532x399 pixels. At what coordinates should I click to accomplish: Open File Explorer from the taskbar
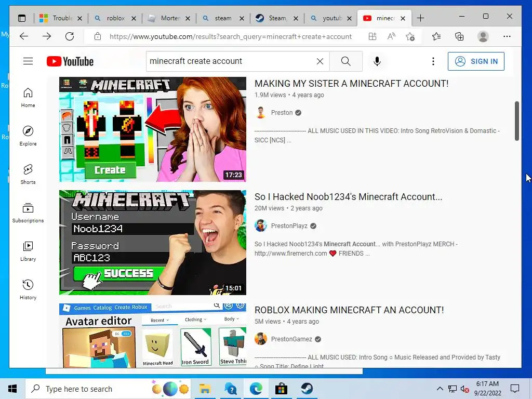(x=205, y=389)
